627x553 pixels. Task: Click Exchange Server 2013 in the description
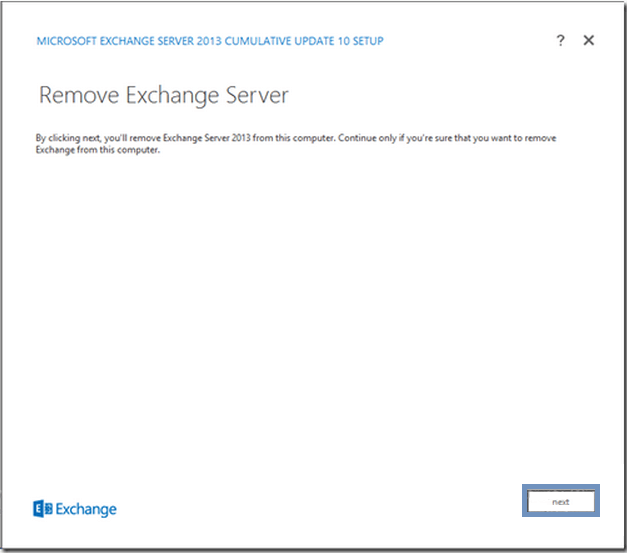(206, 138)
